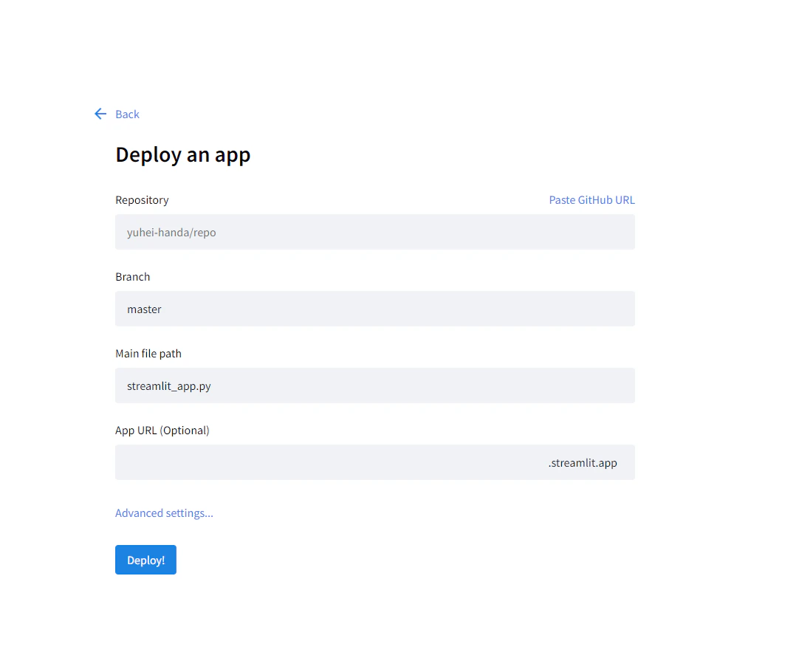This screenshot has width=799, height=672.
Task: Go back via the Back link
Action: [x=128, y=114]
